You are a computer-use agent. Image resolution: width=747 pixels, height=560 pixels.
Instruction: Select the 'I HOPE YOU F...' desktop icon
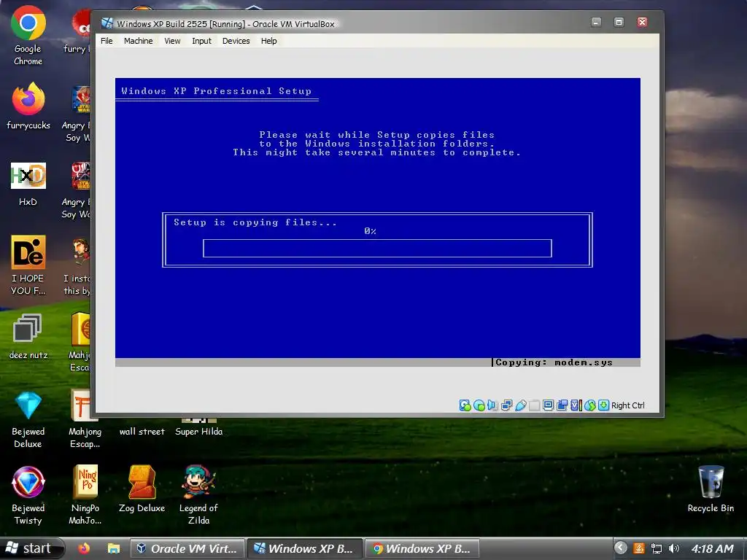coord(28,265)
